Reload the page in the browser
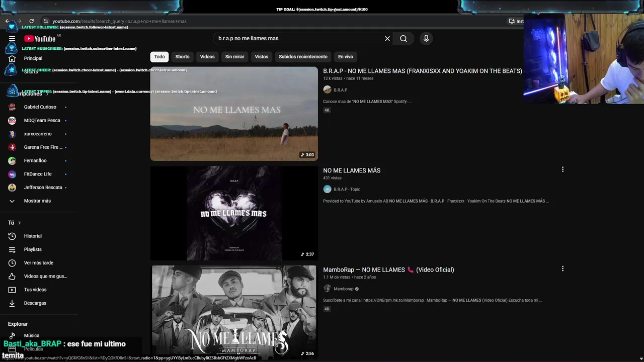Image resolution: width=644 pixels, height=362 pixels. [31, 21]
